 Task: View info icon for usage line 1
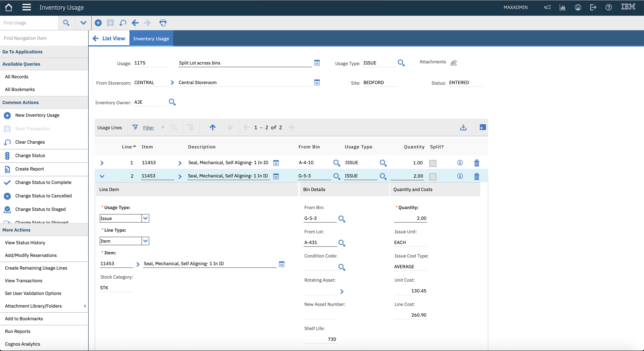[x=460, y=163]
